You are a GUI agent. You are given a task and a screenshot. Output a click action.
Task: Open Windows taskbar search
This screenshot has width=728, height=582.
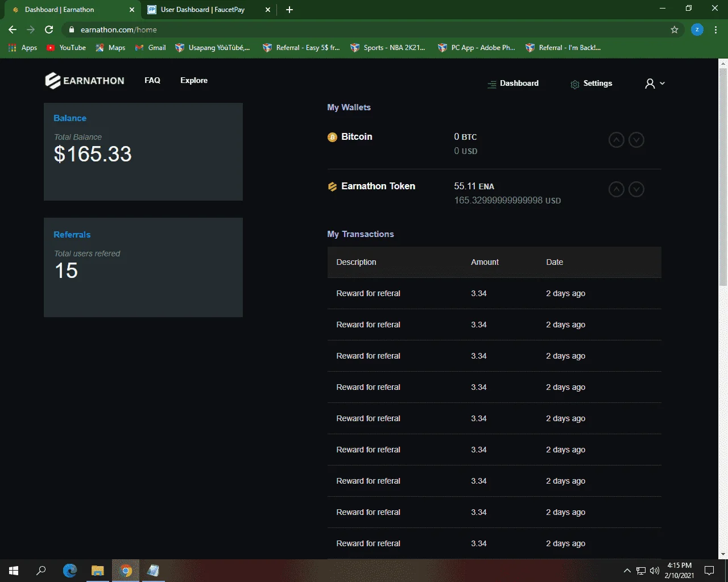pos(41,571)
